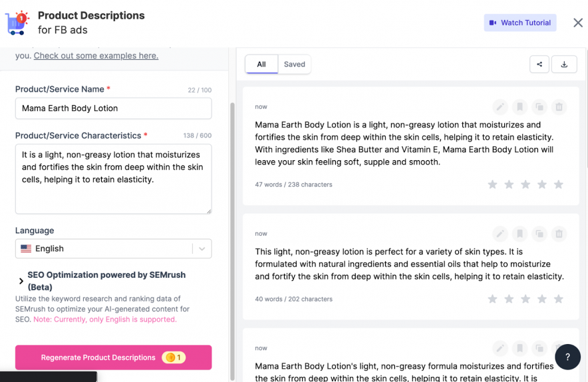Copy the second description text
Image resolution: width=588 pixels, height=382 pixels.
tap(539, 234)
